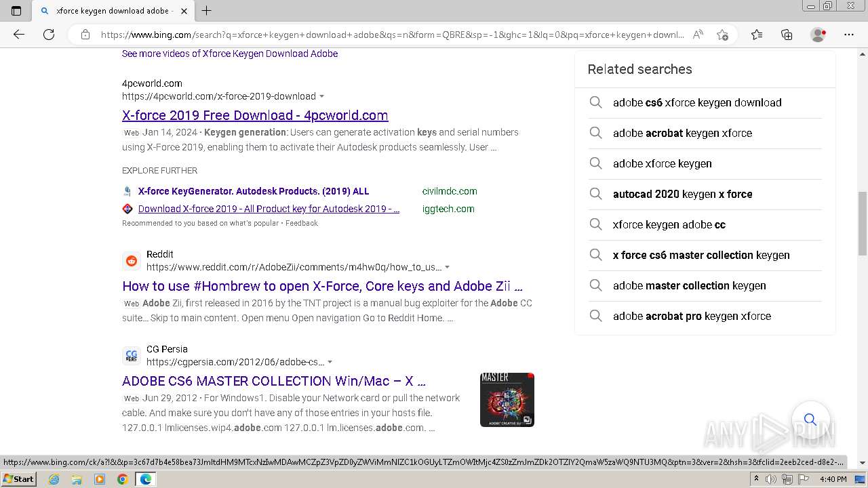Click the civilmdc.com site icon
Image resolution: width=868 pixels, height=488 pixels.
[127, 191]
